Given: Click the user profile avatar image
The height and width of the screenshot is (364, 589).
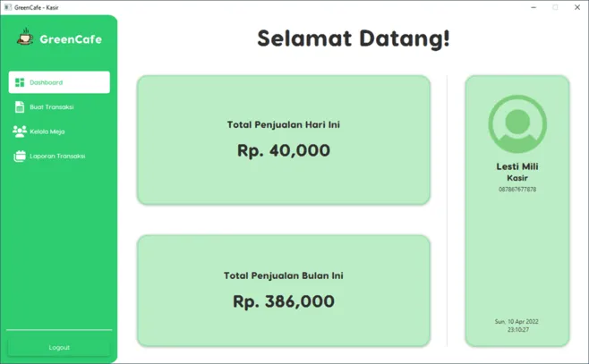Looking at the screenshot, I should (517, 123).
